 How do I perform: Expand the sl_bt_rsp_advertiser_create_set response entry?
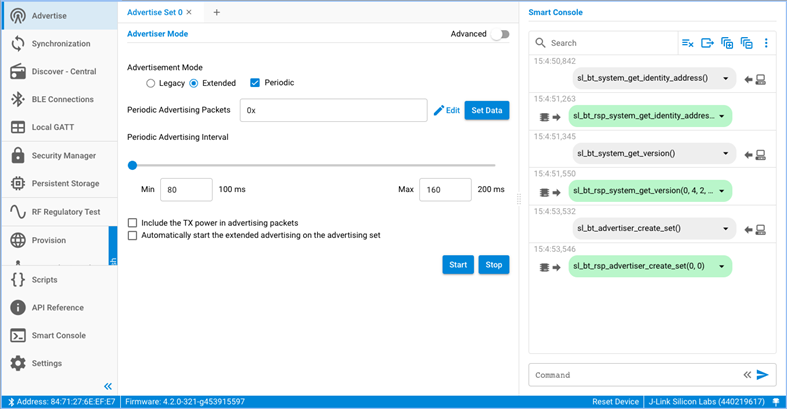tap(721, 267)
